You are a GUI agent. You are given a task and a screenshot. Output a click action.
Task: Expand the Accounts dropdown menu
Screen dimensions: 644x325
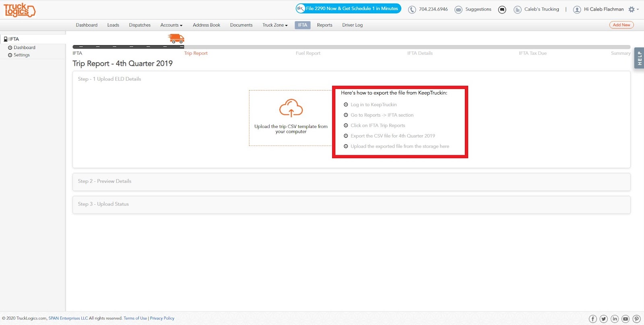point(171,25)
